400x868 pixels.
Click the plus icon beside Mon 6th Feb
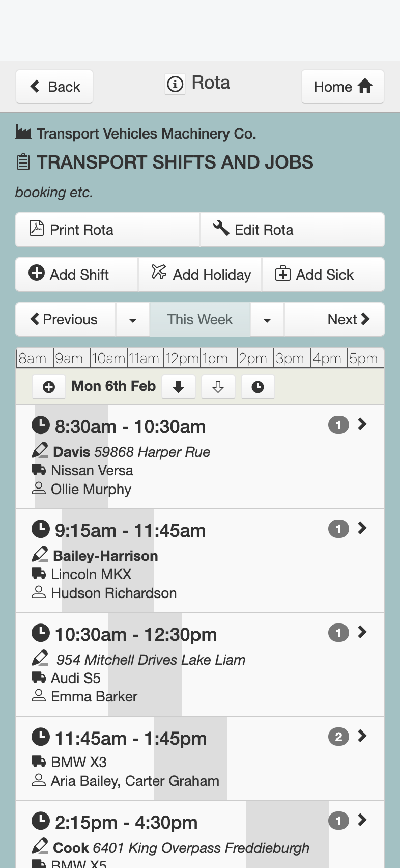[x=49, y=387]
